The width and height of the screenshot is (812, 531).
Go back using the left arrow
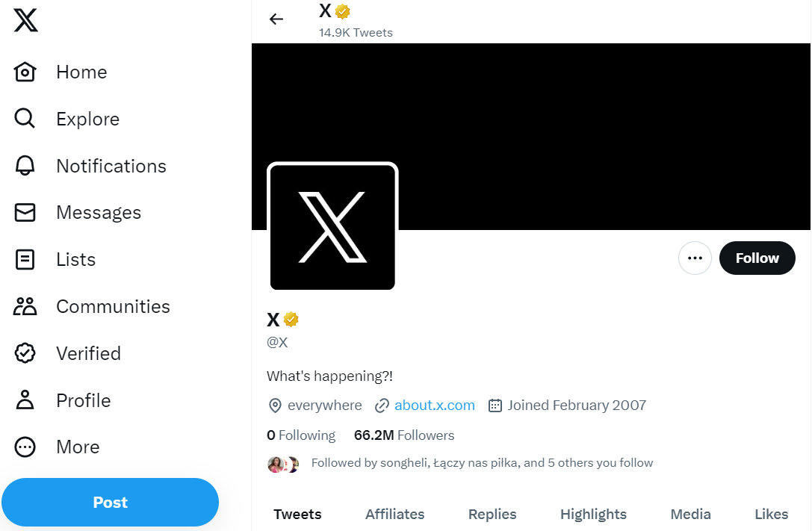pyautogui.click(x=276, y=19)
